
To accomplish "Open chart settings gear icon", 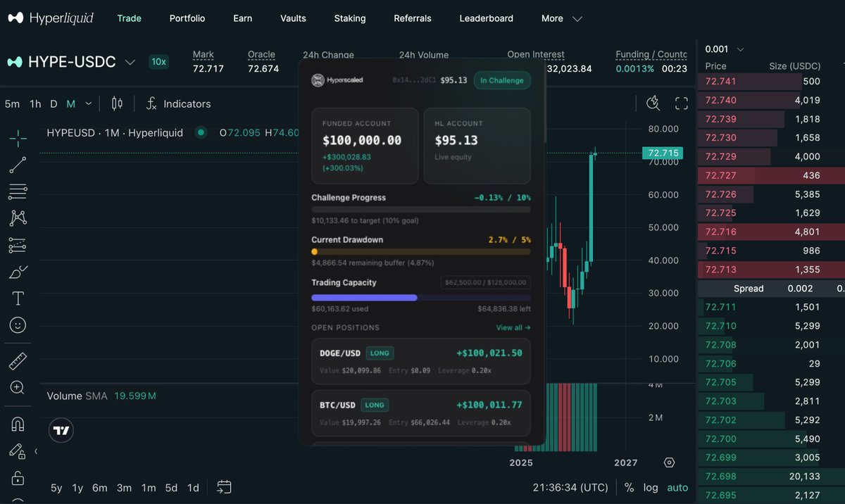I will [x=670, y=462].
